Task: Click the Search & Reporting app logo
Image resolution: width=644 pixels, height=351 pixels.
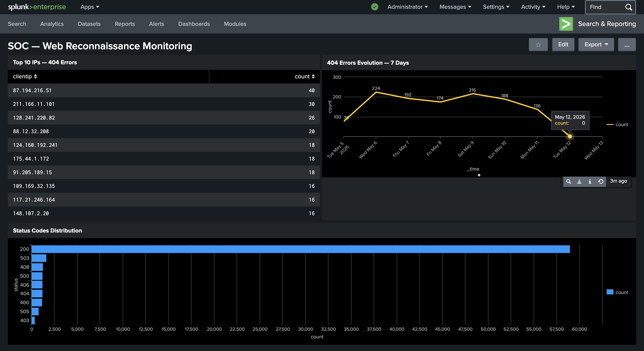Action: tap(566, 24)
